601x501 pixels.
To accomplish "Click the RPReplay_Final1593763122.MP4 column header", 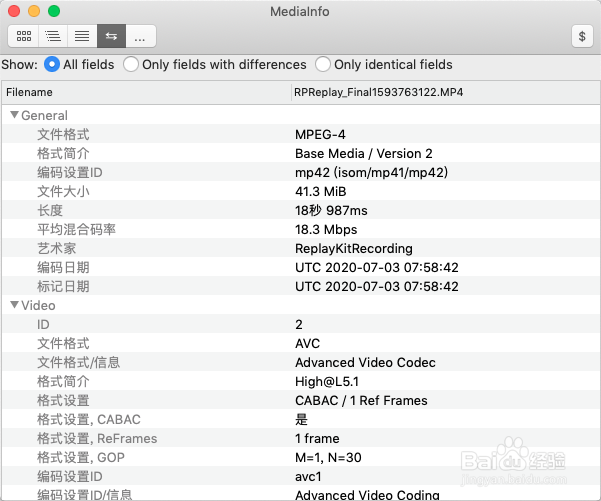I will point(378,92).
